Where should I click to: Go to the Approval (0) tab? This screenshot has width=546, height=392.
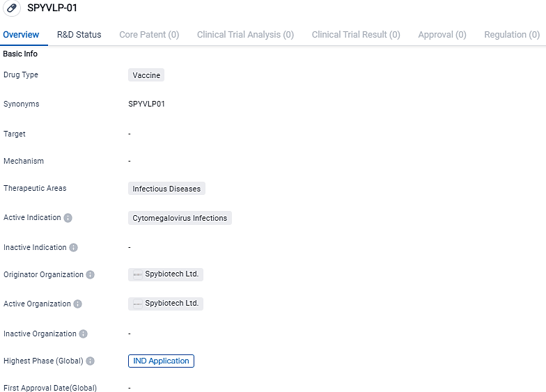click(x=442, y=35)
